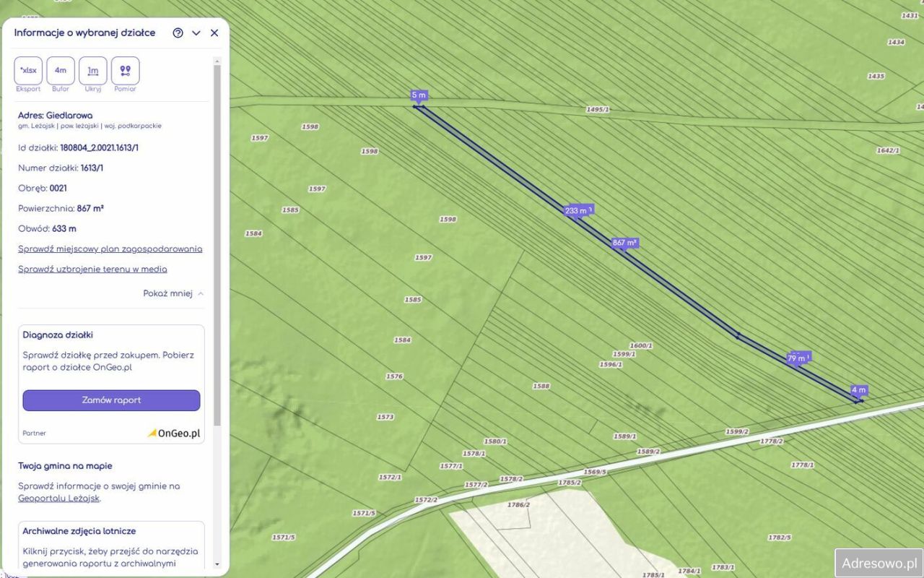Toggle the 1m Ukryj measurements button
The image size is (924, 578).
coord(93,71)
